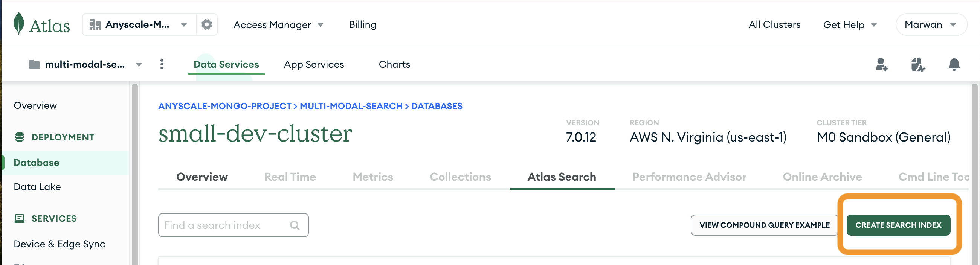Click the small-dev-cluster title
Screen dimensions: 980x265
(255, 134)
